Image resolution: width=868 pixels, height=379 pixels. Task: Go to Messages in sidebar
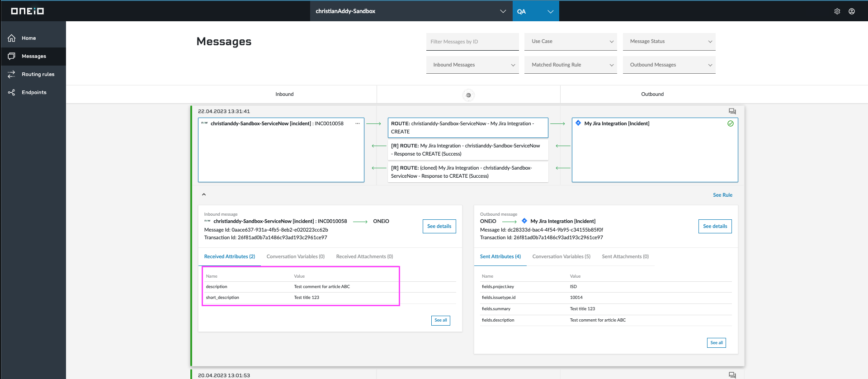pos(34,56)
